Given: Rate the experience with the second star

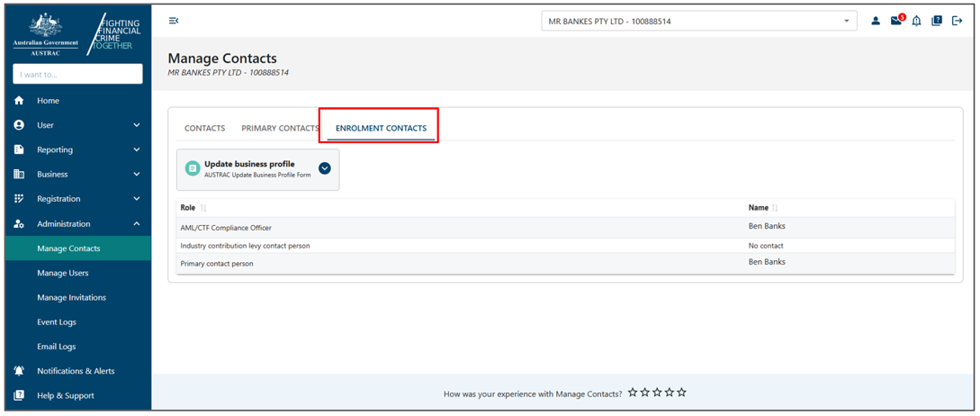Looking at the screenshot, I should pos(645,393).
